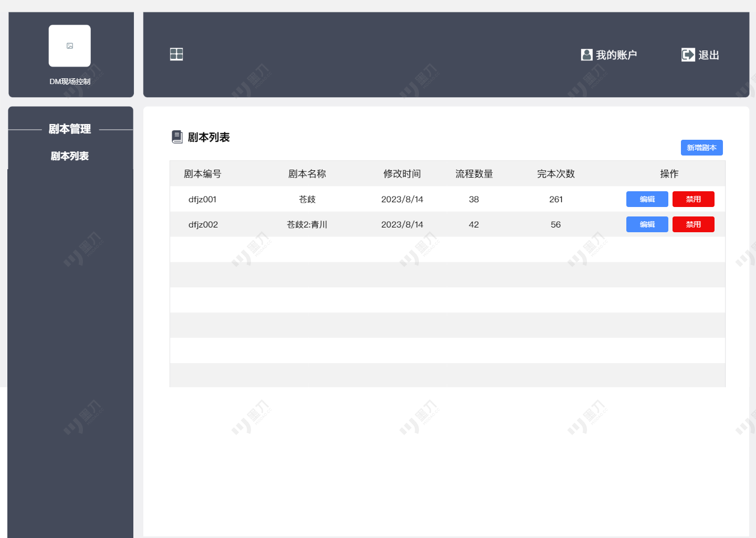The image size is (756, 538).
Task: Click flow count 42
Action: tap(474, 224)
